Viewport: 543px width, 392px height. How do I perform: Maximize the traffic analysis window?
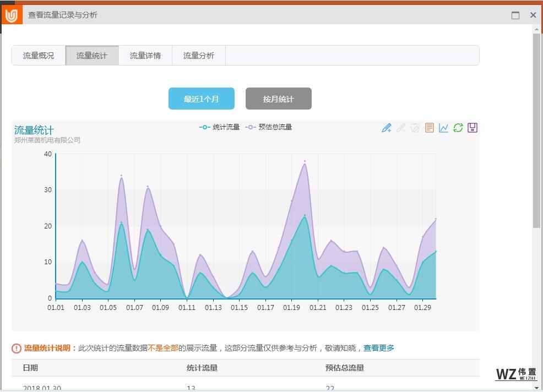(x=515, y=15)
